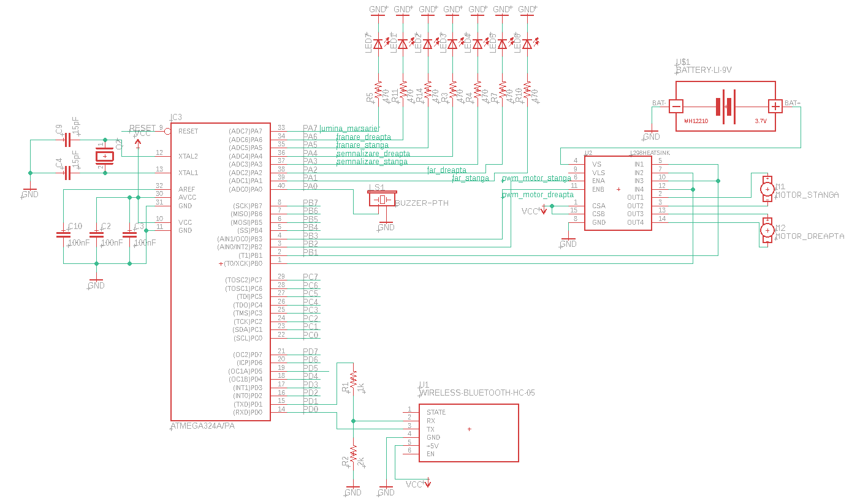Click the MOTOR_DREAPTA label

click(x=810, y=236)
